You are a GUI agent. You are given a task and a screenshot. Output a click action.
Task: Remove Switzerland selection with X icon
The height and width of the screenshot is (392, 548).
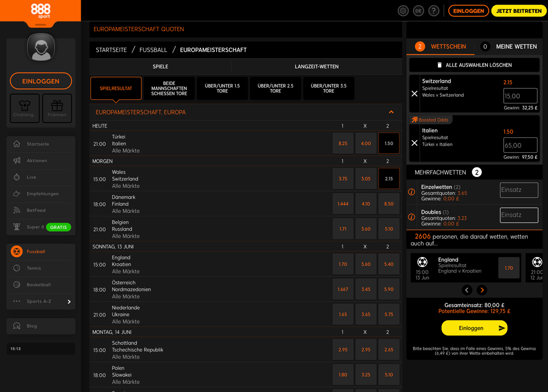(414, 94)
